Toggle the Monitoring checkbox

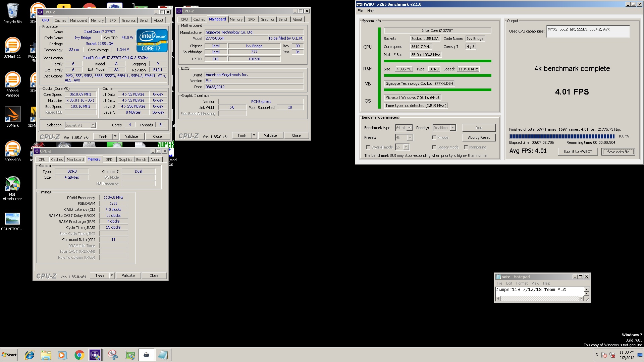click(x=466, y=147)
